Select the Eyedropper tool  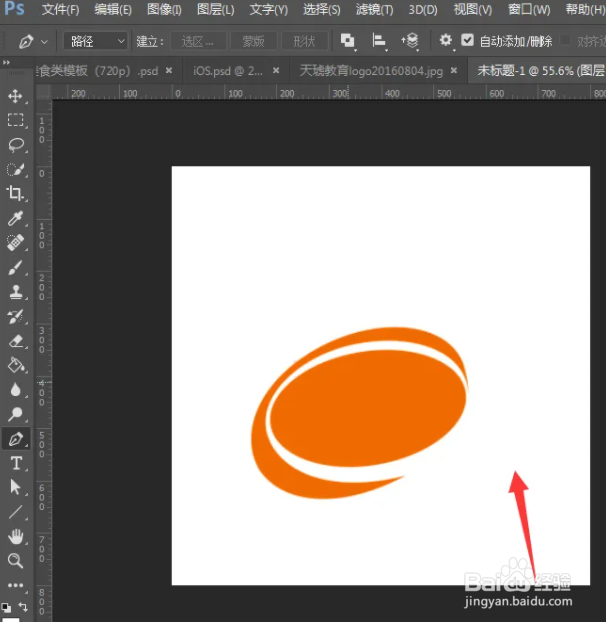pyautogui.click(x=15, y=218)
